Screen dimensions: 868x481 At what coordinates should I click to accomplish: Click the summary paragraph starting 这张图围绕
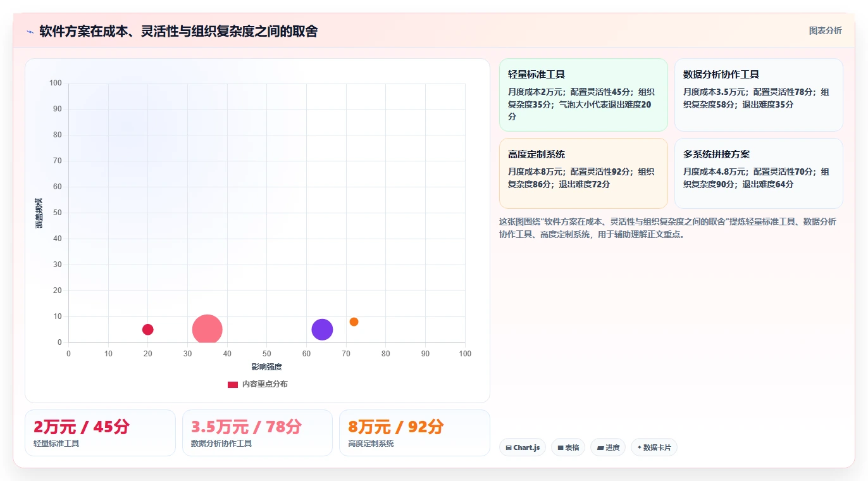667,228
